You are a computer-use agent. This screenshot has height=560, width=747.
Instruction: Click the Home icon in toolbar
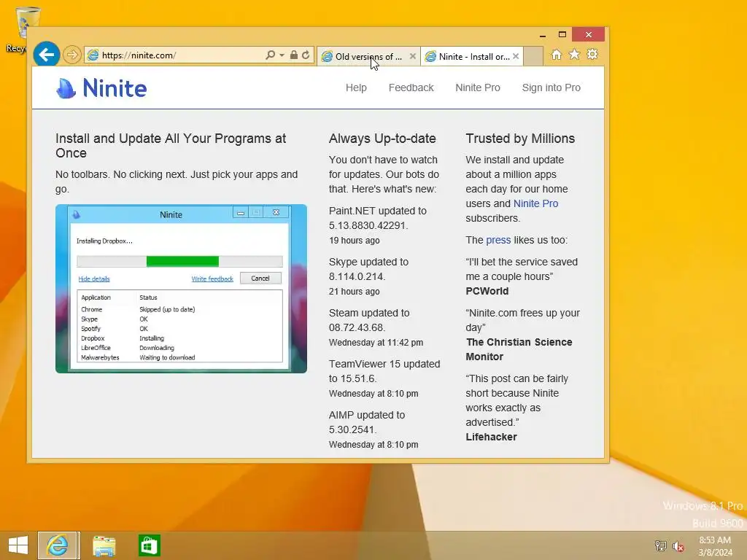click(x=557, y=54)
